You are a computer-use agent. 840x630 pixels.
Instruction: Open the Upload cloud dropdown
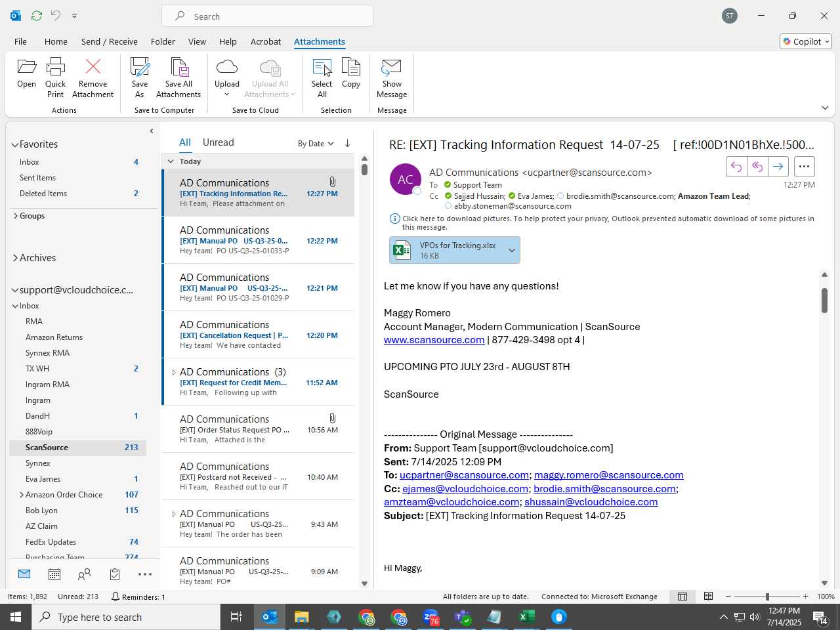tap(227, 77)
